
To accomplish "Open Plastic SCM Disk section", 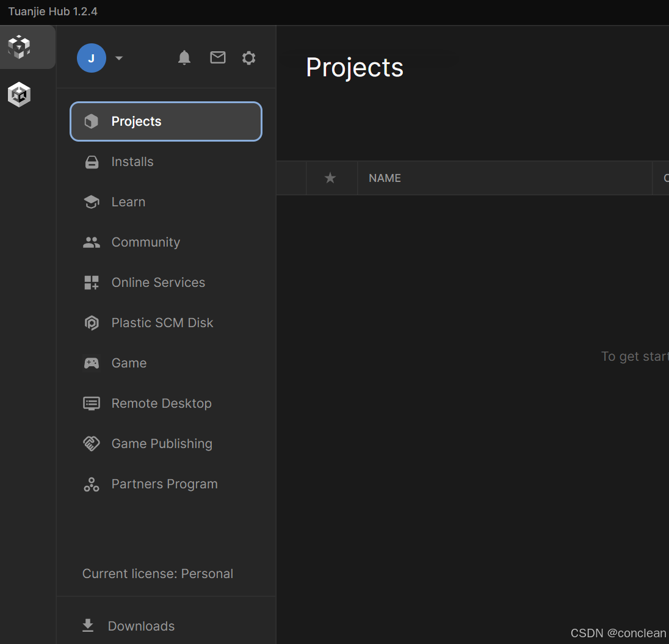I will click(166, 323).
